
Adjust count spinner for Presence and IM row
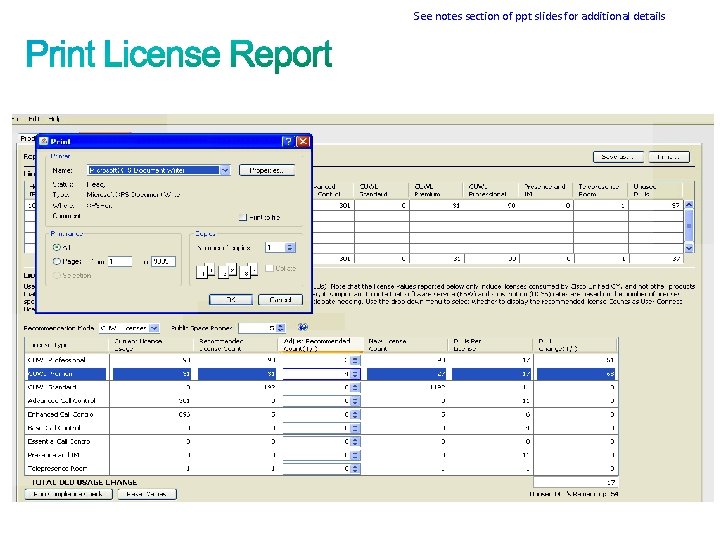pos(354,455)
